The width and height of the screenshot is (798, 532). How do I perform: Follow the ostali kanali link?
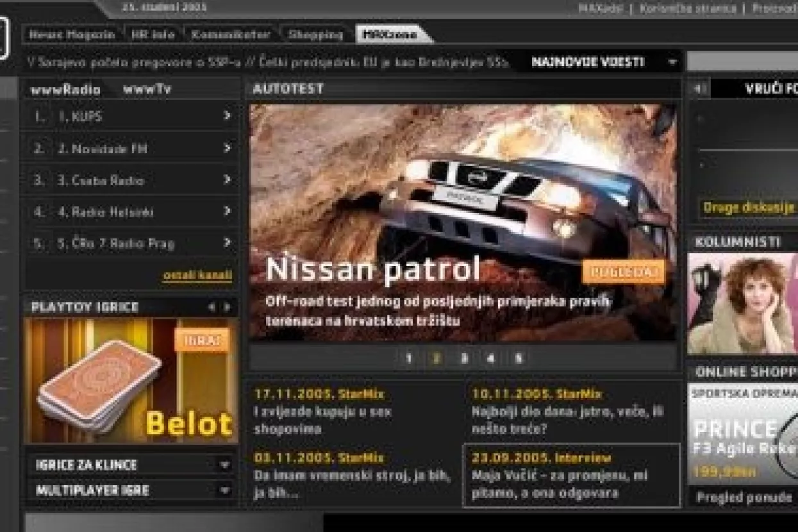pyautogui.click(x=197, y=276)
